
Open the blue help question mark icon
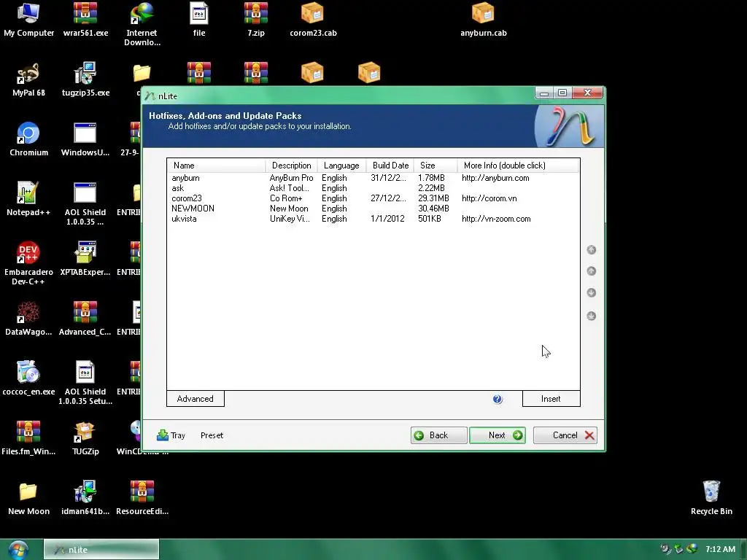pos(498,399)
